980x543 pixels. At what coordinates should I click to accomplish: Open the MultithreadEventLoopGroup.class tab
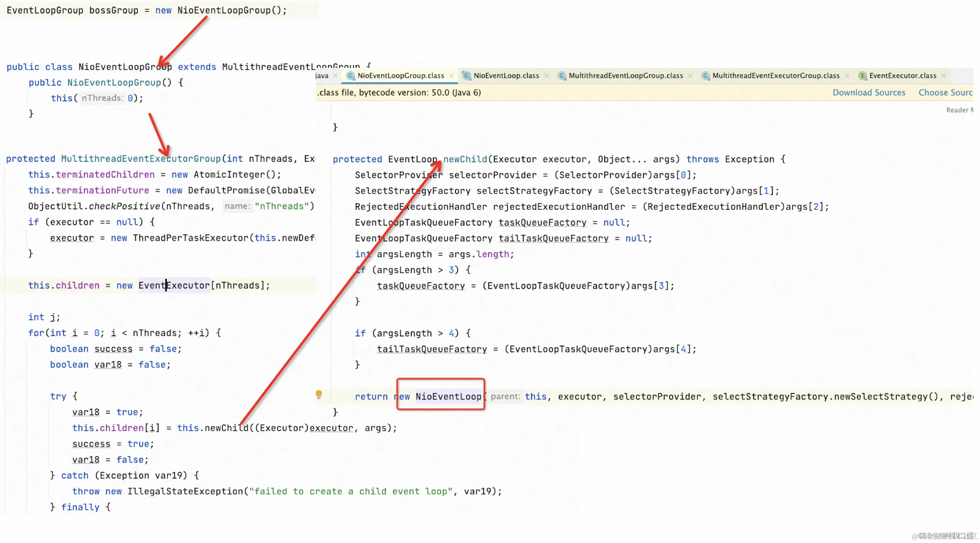tap(625, 76)
